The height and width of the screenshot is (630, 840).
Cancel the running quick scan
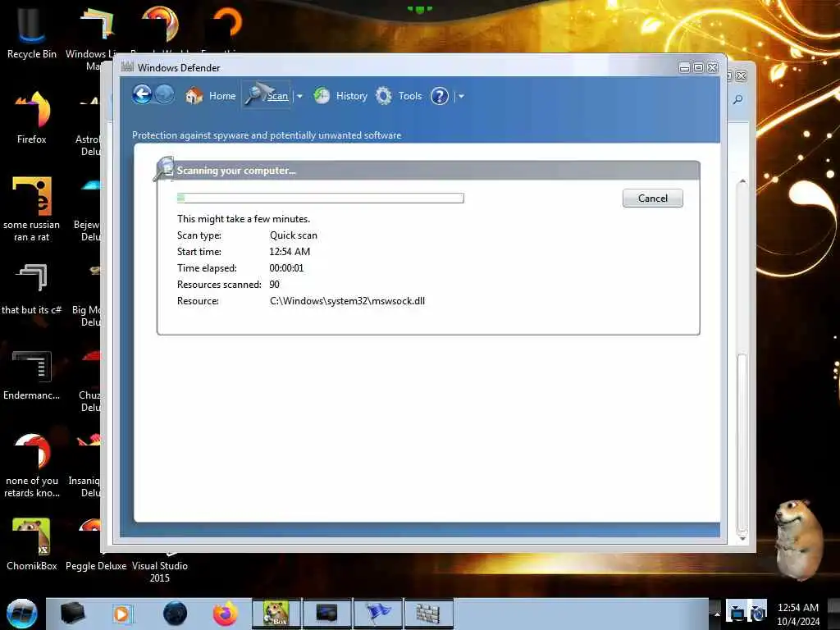[652, 199]
